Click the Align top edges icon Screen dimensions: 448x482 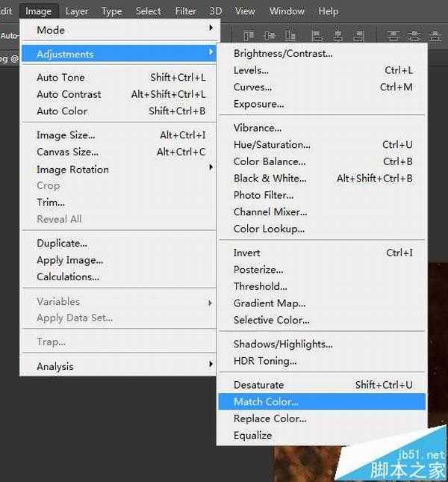pos(249,35)
